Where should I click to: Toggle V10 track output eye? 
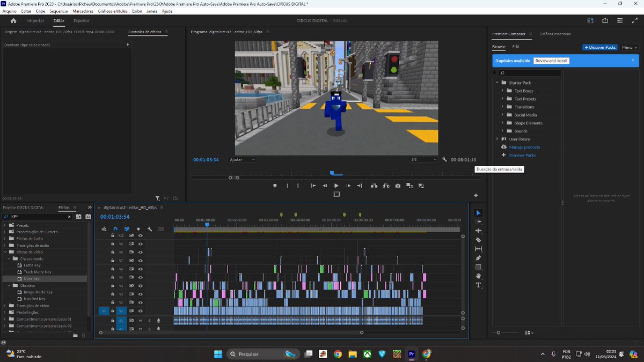click(x=141, y=235)
